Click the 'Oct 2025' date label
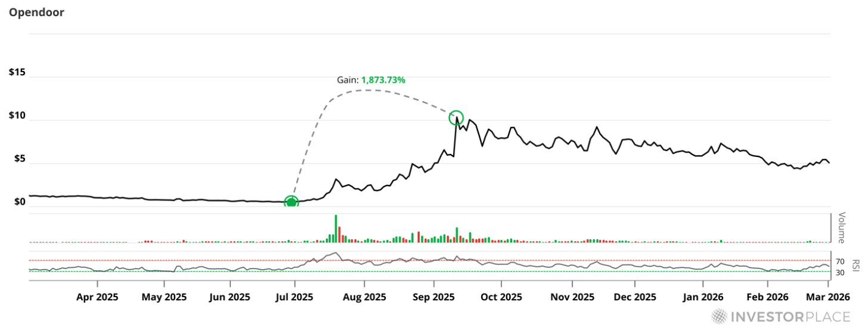The image size is (868, 336). (x=501, y=297)
